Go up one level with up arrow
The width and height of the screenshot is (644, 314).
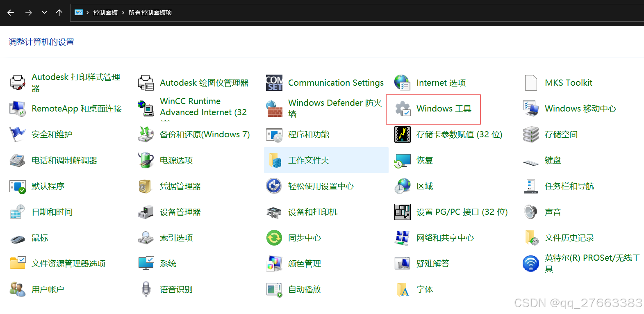[59, 13]
